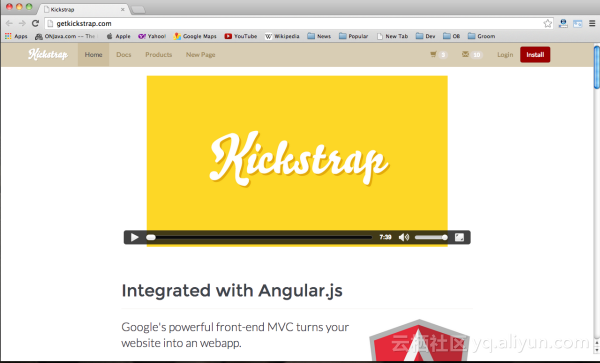600x363 pixels.
Task: Open the Apple bookmark
Action: 119,36
